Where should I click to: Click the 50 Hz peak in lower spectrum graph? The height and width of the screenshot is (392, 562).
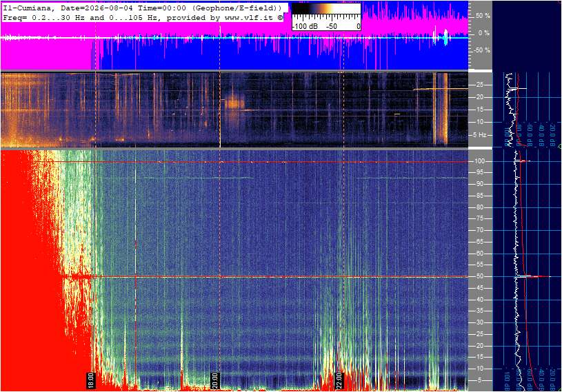click(x=534, y=276)
